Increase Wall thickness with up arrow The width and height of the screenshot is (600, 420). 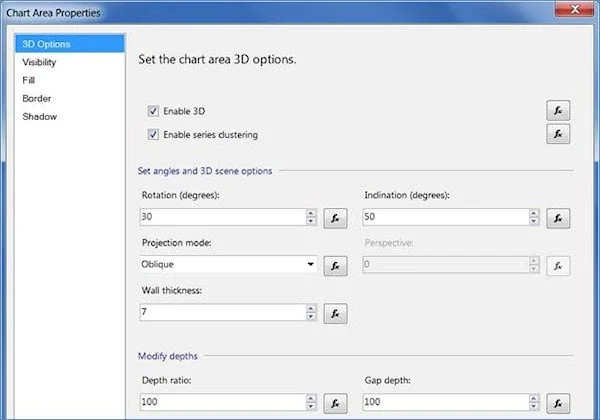coord(311,309)
